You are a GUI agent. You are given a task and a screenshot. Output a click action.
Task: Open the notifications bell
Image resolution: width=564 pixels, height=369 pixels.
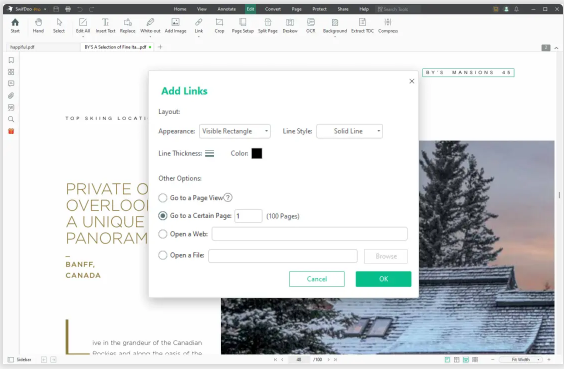click(x=517, y=9)
